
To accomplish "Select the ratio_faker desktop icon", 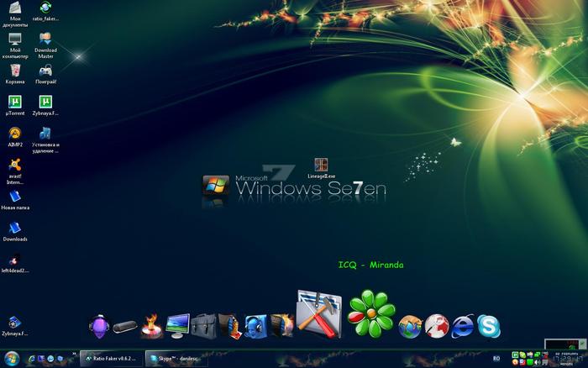I will [x=45, y=8].
